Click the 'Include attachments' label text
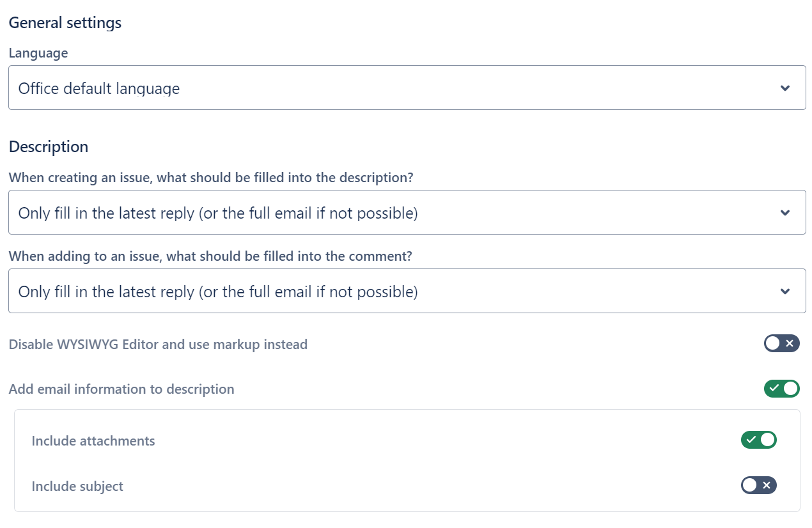 93,441
